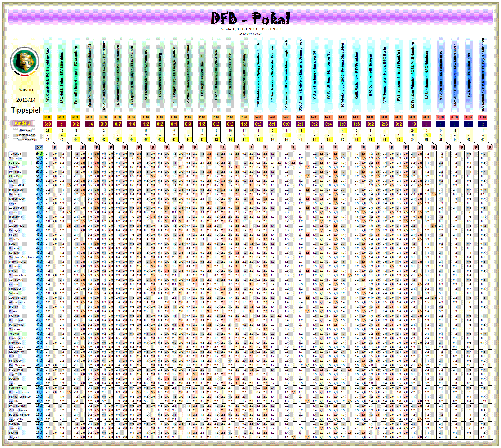Select the GP value '42,5' for Andylein
This screenshot has height=448, width=501.
coord(39,334)
